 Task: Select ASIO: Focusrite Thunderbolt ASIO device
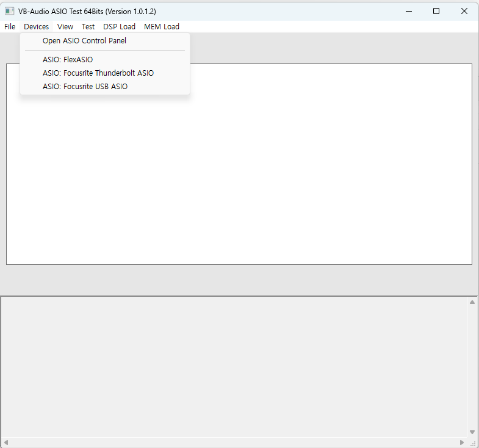(105, 73)
